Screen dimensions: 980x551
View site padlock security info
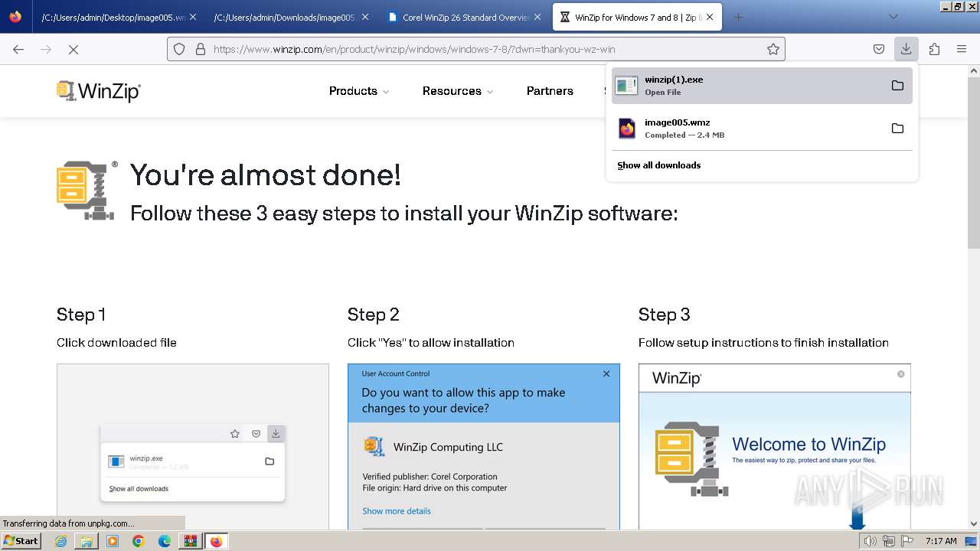point(201,49)
